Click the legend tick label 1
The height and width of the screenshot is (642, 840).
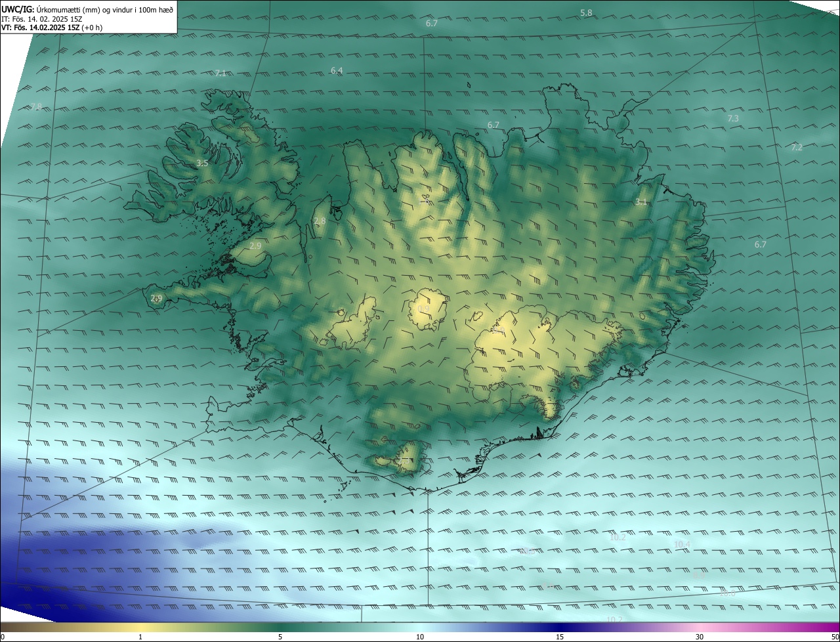click(x=140, y=637)
